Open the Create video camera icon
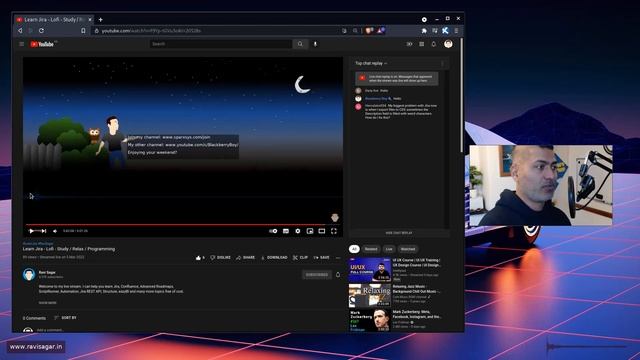 pyautogui.click(x=409, y=44)
